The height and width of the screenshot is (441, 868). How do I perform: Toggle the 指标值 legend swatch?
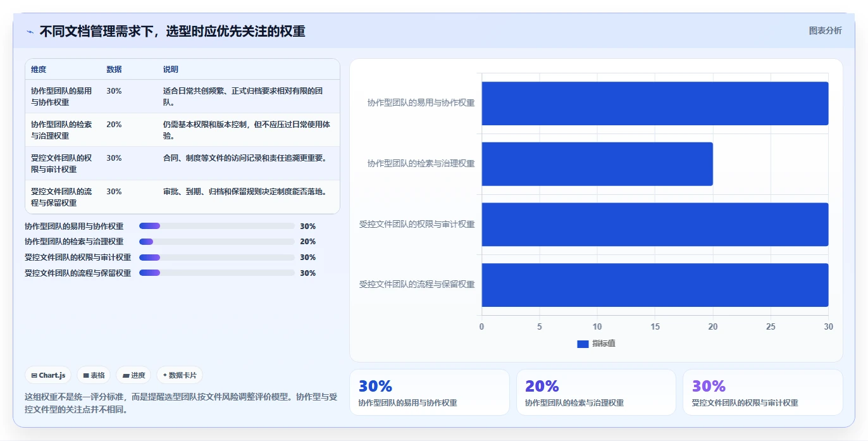pyautogui.click(x=583, y=344)
